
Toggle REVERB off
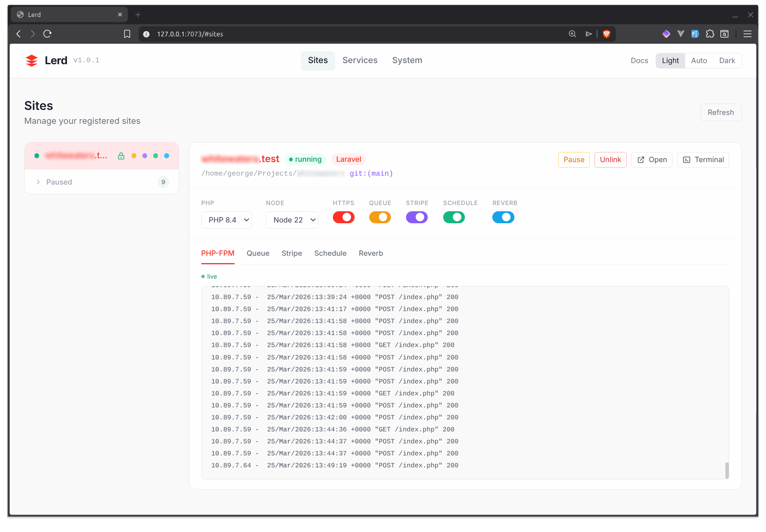tap(503, 217)
